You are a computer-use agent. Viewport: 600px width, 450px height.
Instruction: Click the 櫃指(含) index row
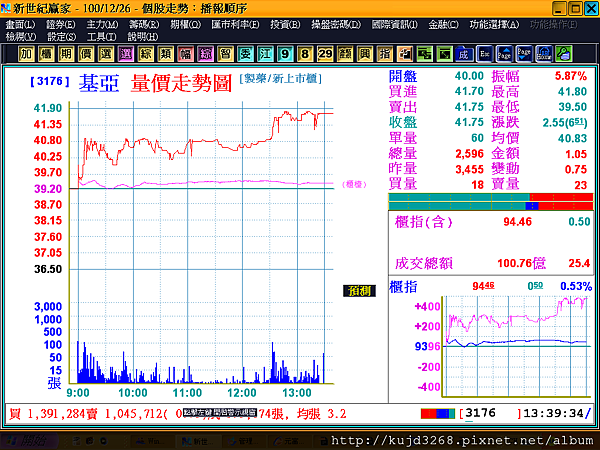(x=491, y=222)
